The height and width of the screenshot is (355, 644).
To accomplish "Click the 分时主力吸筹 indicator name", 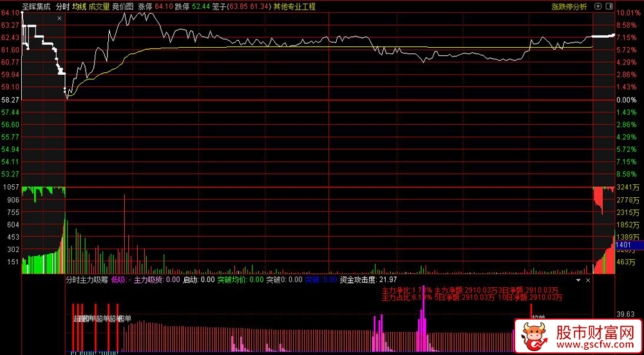I will click(87, 280).
